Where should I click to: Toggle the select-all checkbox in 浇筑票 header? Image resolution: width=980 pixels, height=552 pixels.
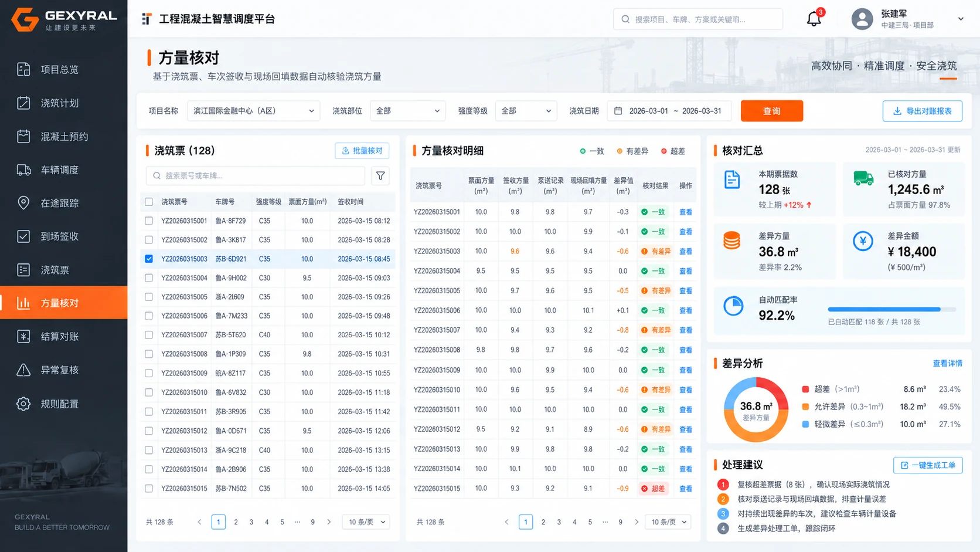click(x=149, y=202)
